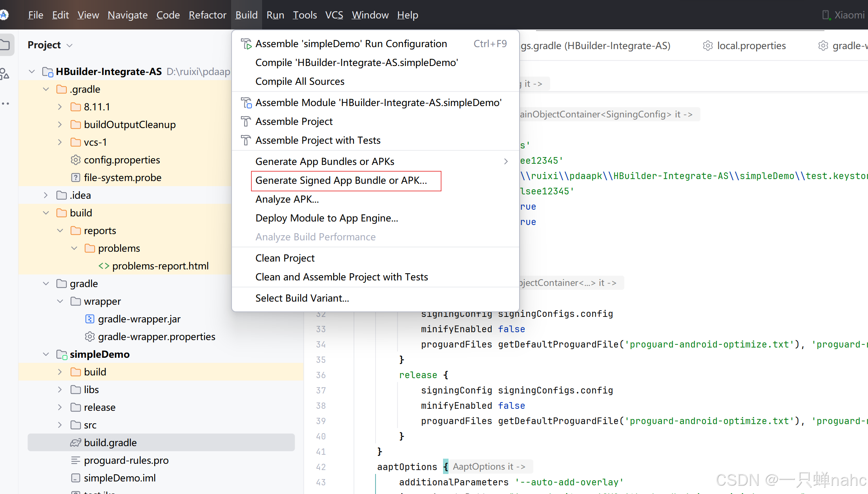Select Clean Project menu entry

click(x=285, y=258)
